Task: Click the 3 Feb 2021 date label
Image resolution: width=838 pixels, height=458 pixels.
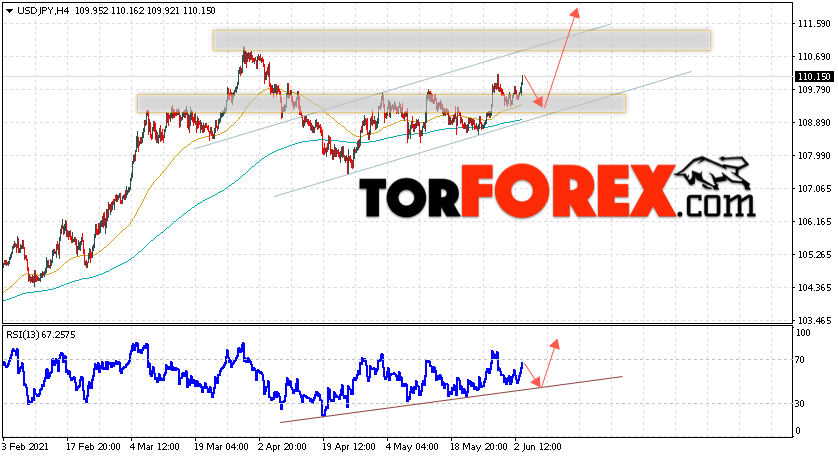Action: pyautogui.click(x=26, y=447)
